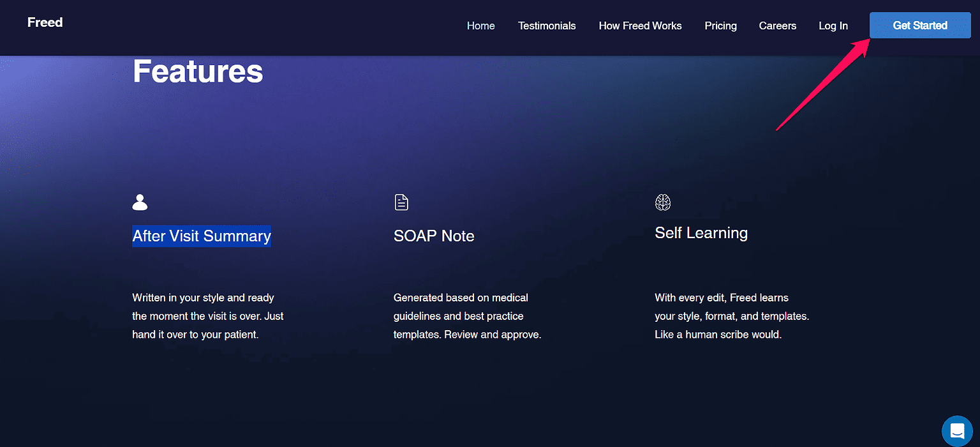Open the Home navigation item
This screenshot has height=447, width=980.
click(x=480, y=26)
